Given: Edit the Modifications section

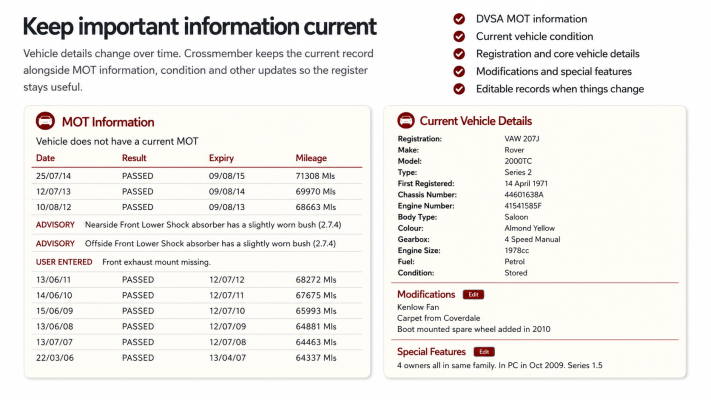Looking at the screenshot, I should [x=473, y=295].
